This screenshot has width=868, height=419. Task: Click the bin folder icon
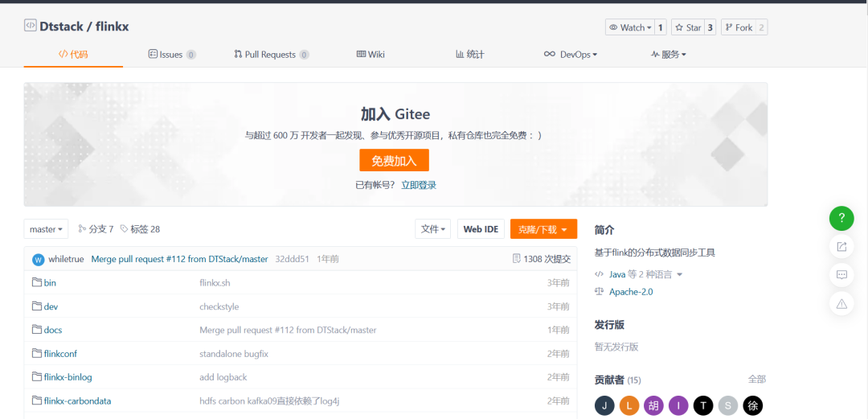click(x=37, y=282)
